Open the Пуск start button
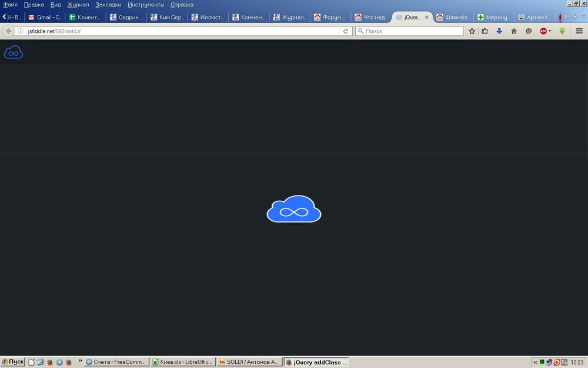Screen dimensions: 588x368 click(x=13, y=362)
